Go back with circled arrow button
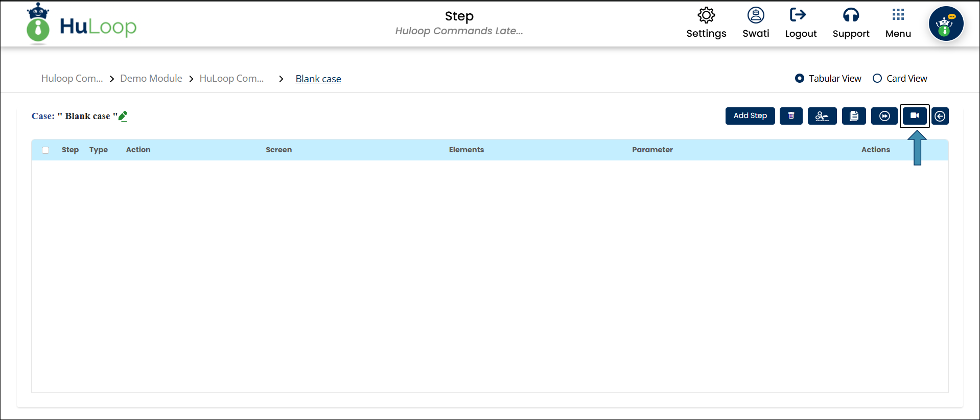980x420 pixels. pos(940,116)
